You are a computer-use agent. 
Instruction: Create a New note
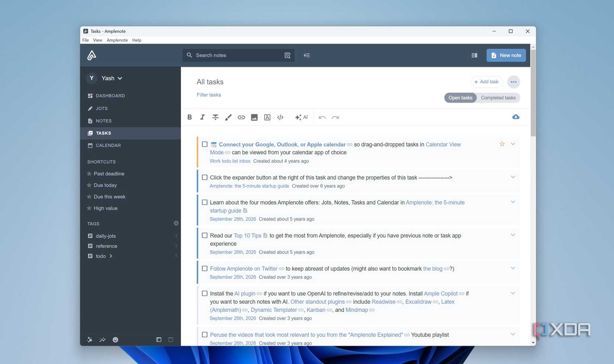click(506, 55)
